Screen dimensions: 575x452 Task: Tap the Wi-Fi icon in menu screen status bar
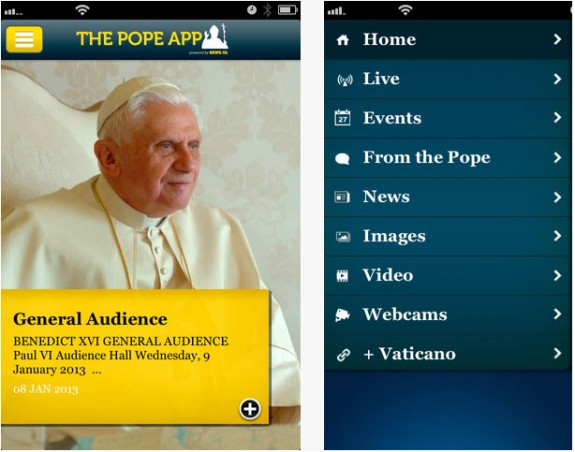(405, 10)
